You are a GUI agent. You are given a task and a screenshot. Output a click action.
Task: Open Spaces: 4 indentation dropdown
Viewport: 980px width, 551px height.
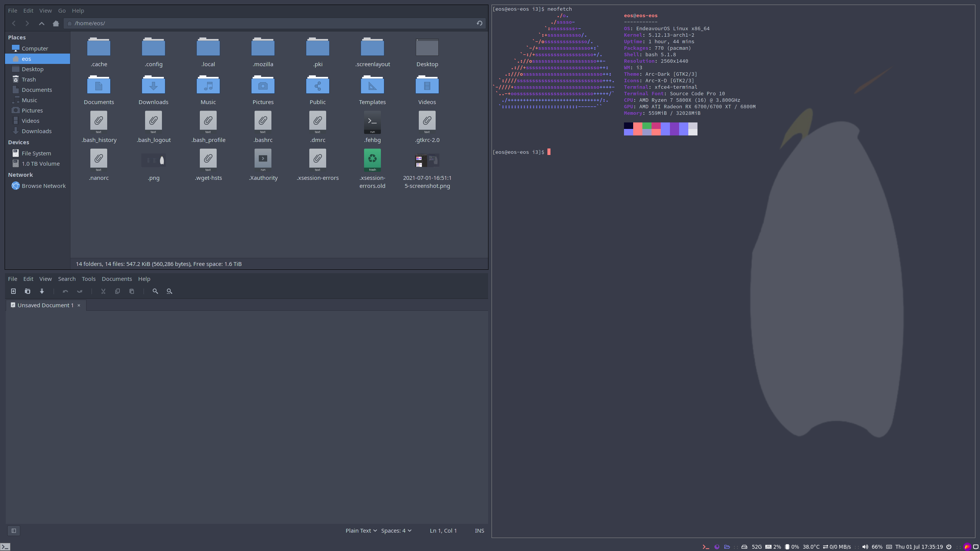click(396, 531)
